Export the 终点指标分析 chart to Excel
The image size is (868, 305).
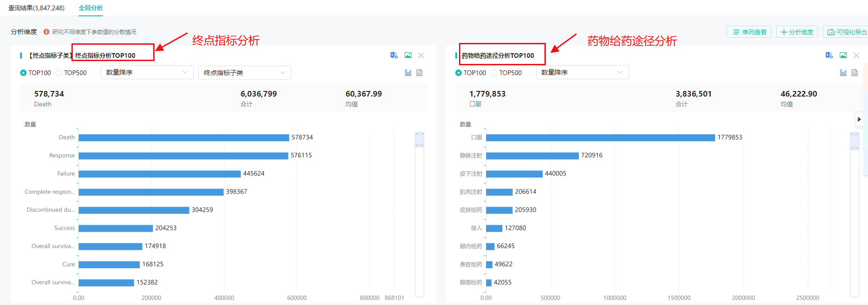click(394, 55)
